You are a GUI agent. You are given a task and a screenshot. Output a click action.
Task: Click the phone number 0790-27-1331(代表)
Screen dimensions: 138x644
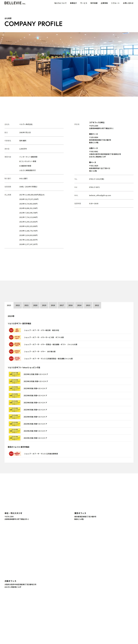pos(97,179)
